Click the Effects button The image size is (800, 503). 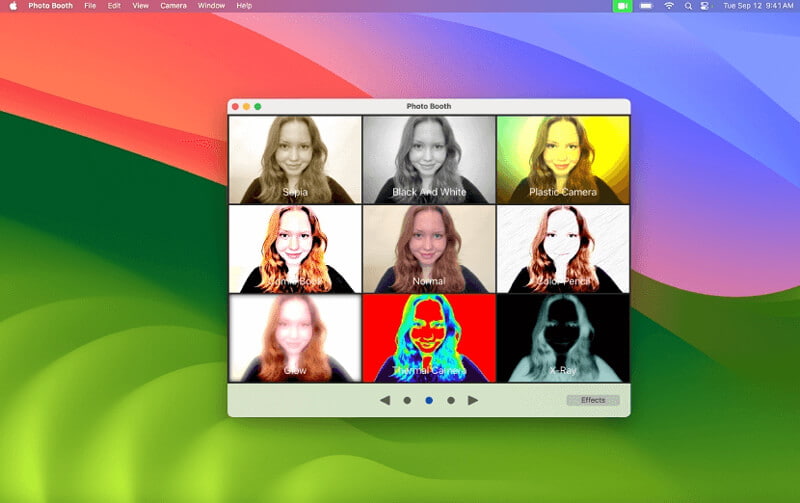click(593, 400)
